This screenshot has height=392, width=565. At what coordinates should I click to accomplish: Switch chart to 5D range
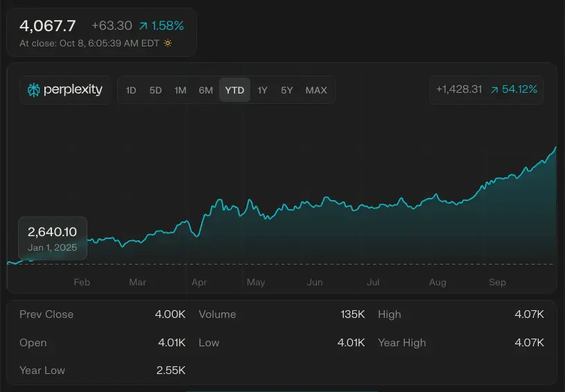coord(155,90)
